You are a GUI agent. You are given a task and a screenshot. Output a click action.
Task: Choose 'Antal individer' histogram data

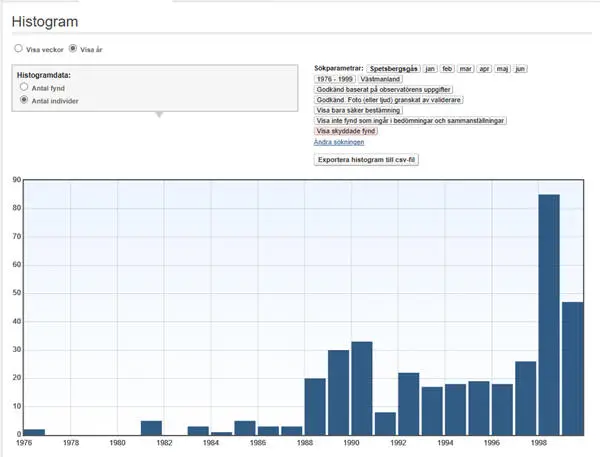(x=24, y=101)
